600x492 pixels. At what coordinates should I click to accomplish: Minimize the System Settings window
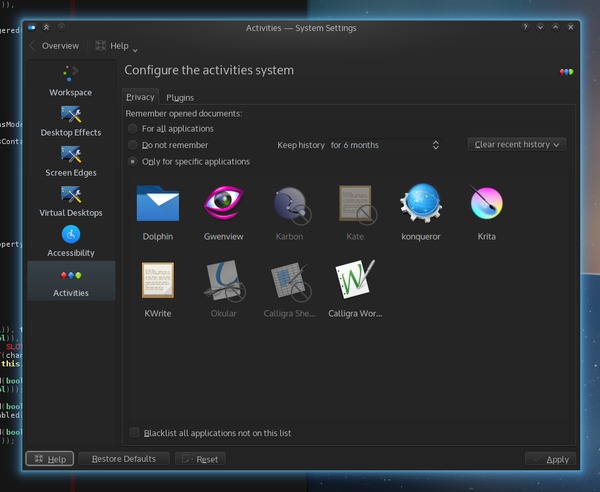point(540,27)
